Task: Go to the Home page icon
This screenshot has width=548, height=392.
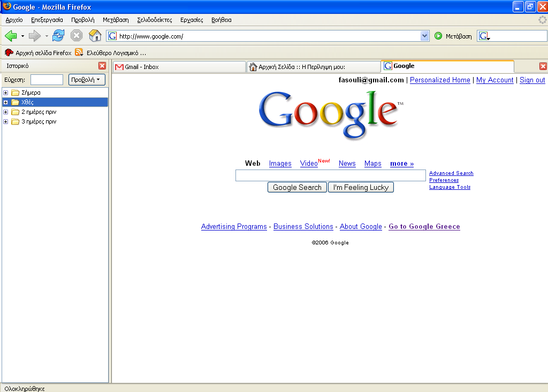Action: pyautogui.click(x=95, y=36)
